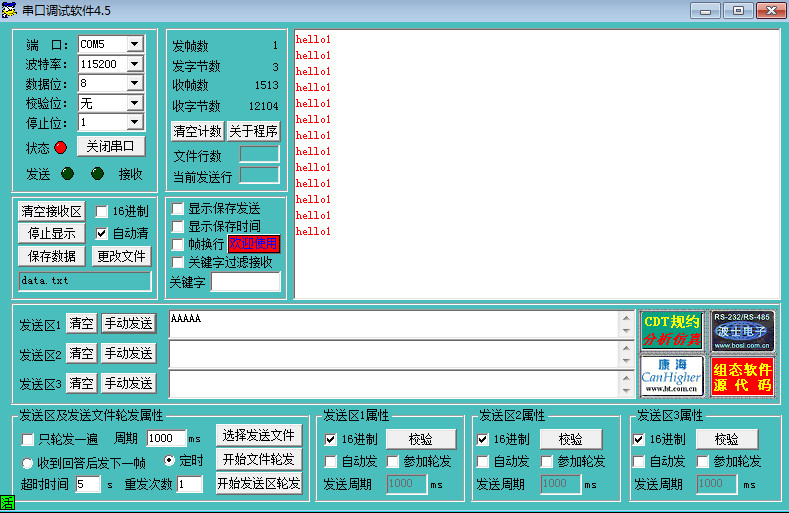This screenshot has height=513, width=789.
Task: Click 选择发送文件 button
Action: coord(259,435)
